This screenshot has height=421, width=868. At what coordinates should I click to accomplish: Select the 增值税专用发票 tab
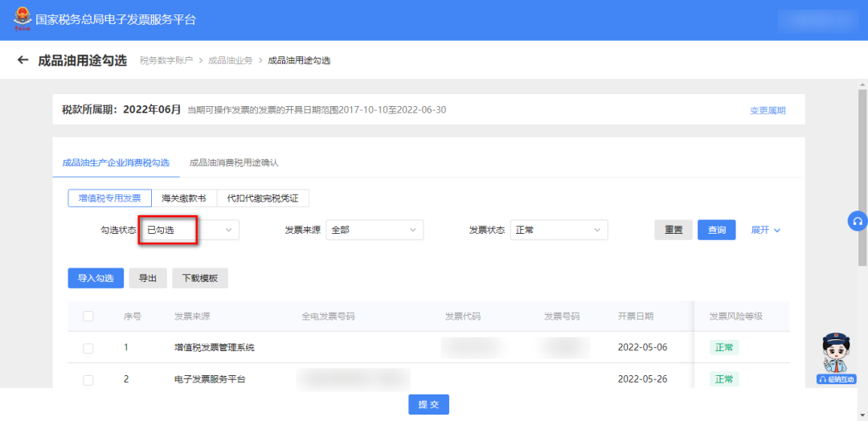pyautogui.click(x=109, y=198)
